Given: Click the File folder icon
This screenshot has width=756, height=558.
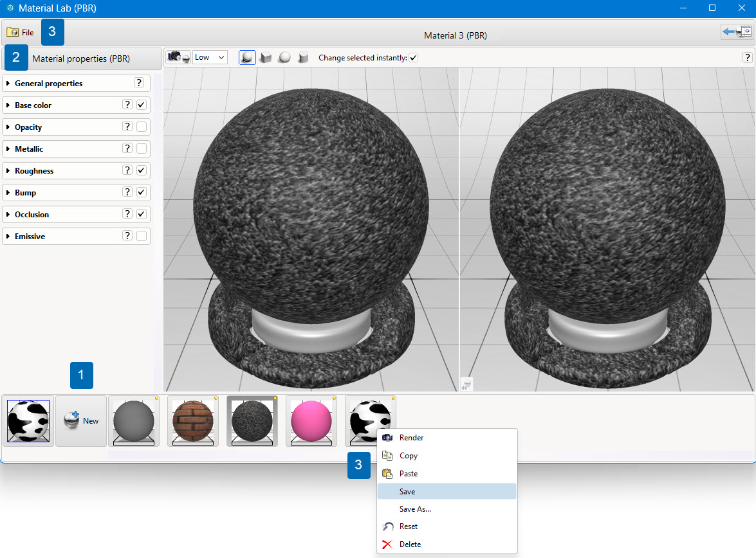Looking at the screenshot, I should pos(12,32).
